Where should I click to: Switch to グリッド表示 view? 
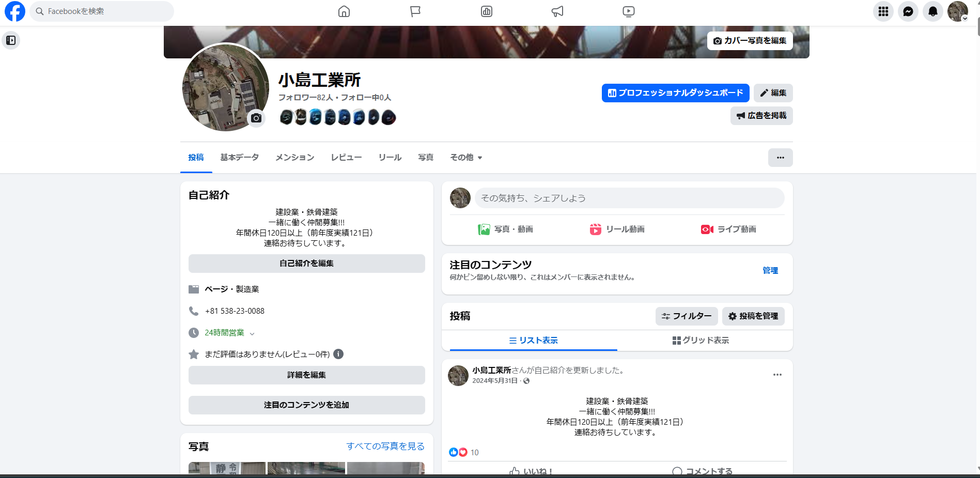[x=701, y=341]
